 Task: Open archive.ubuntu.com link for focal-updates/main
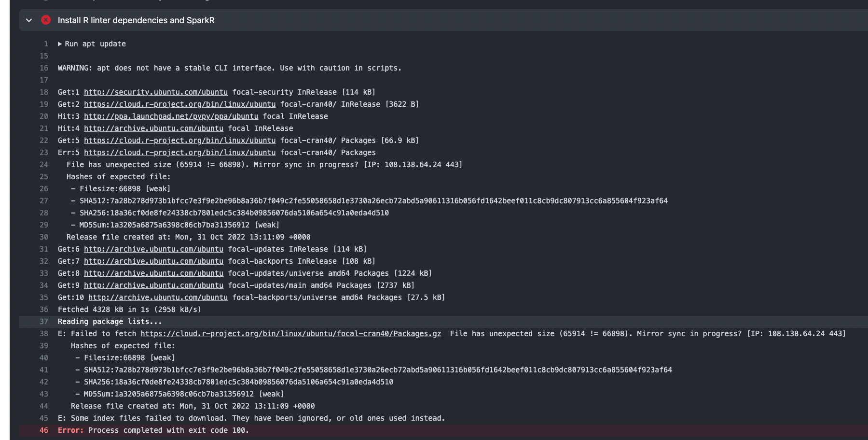(153, 285)
